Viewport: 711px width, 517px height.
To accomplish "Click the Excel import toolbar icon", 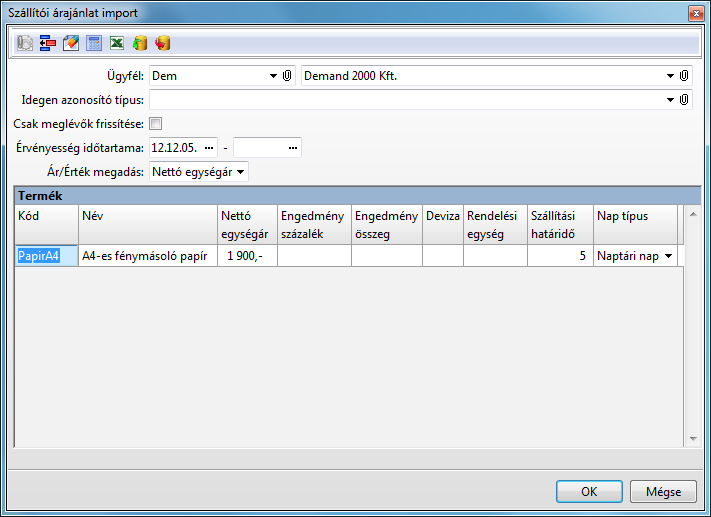I will [x=117, y=43].
